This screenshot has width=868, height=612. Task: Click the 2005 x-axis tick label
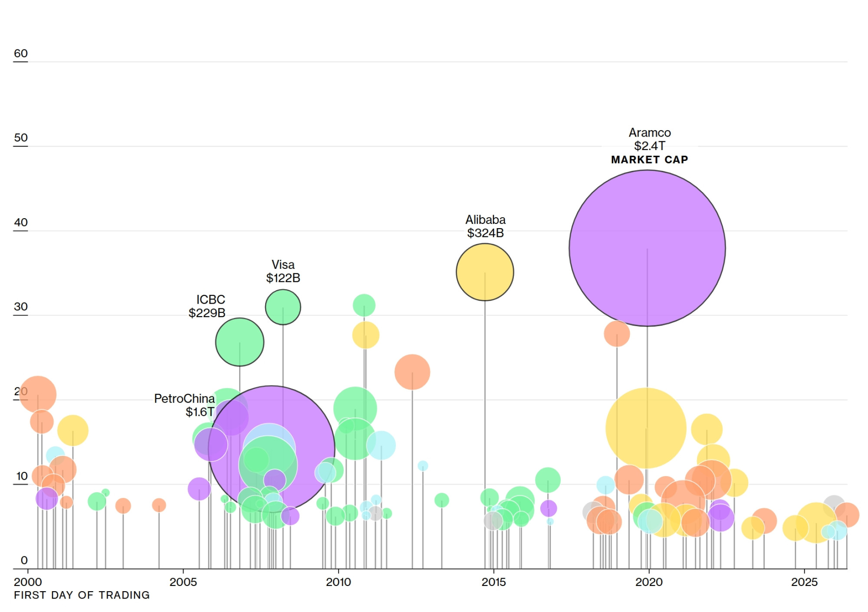click(183, 582)
